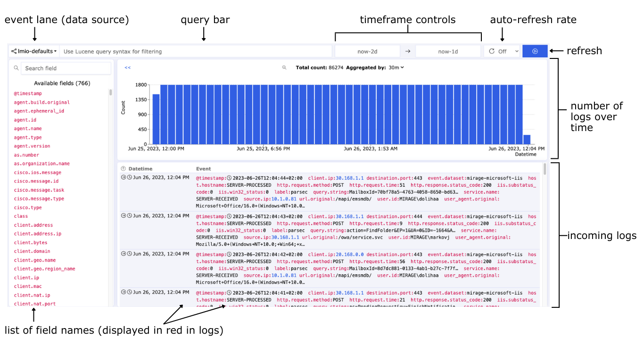Click the zoom-out magnifier beside Total count
Image resolution: width=644 pixels, height=362 pixels.
click(x=284, y=67)
